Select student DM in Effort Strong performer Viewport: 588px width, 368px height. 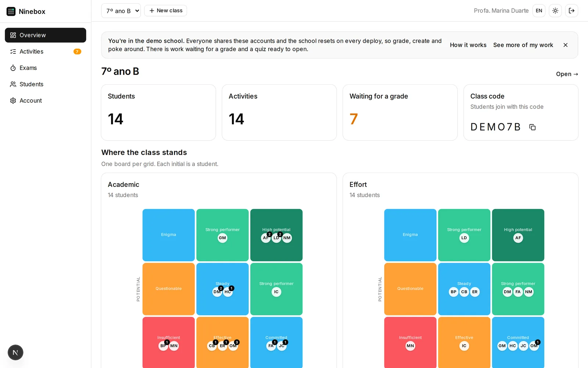[508, 292]
